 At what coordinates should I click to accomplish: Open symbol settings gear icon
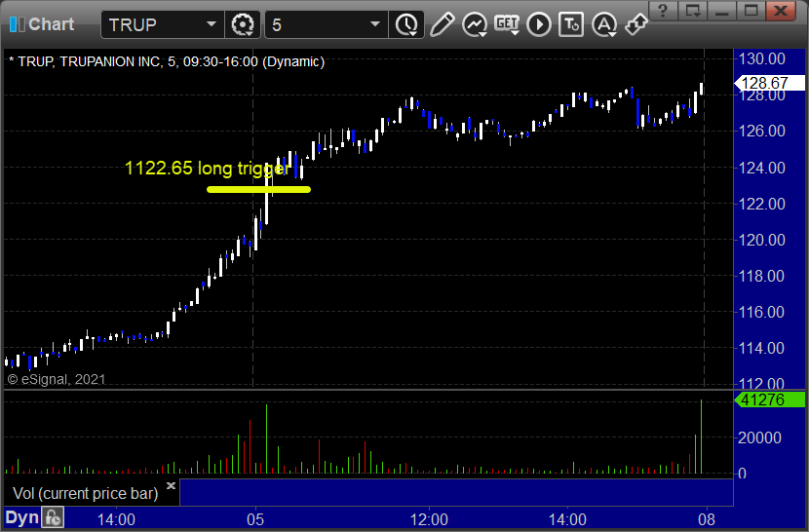click(242, 24)
